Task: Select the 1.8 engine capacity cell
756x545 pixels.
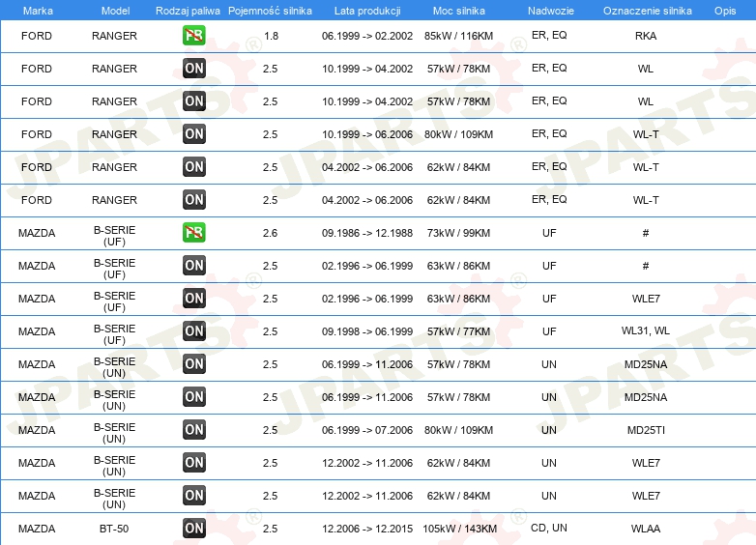Action: (x=271, y=36)
